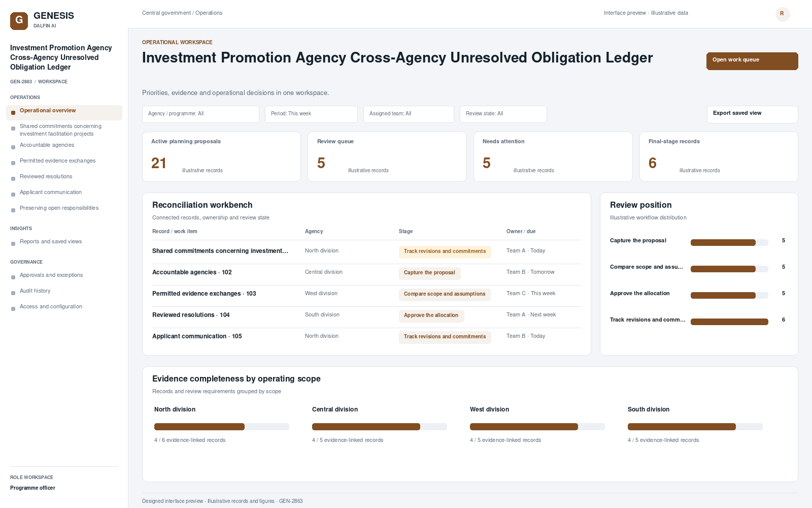
Task: Click the Compare scope and assumptions stage badge
Action: click(445, 295)
